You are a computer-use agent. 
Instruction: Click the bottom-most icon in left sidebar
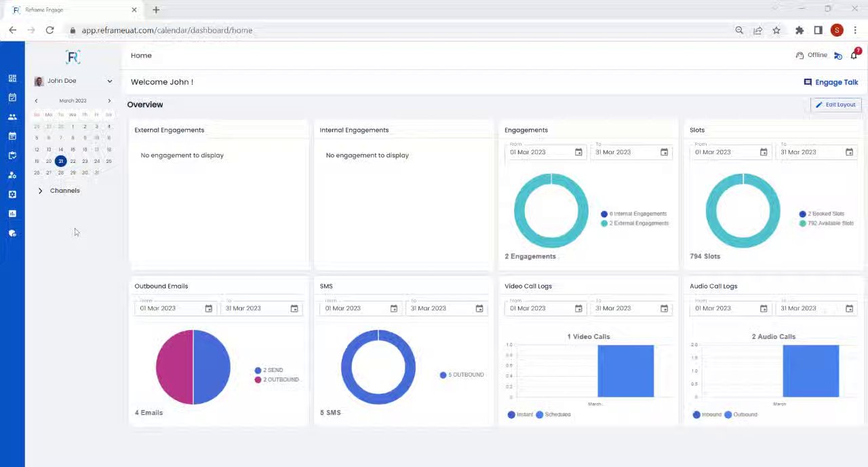click(12, 233)
